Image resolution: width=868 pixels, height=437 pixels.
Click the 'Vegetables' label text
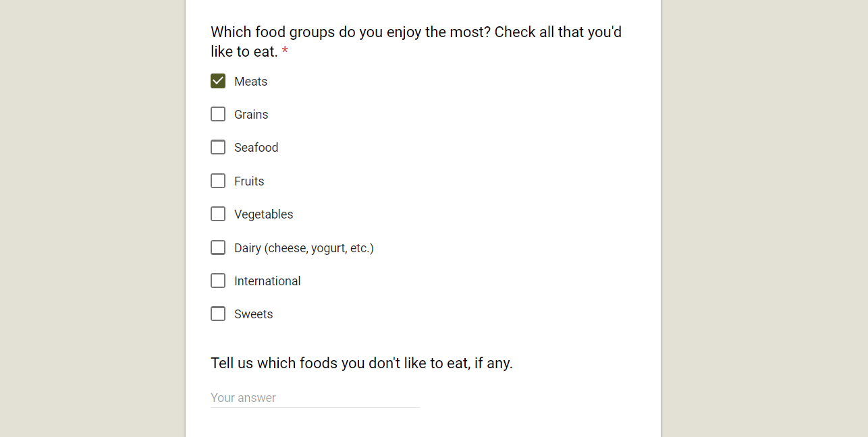pos(263,214)
